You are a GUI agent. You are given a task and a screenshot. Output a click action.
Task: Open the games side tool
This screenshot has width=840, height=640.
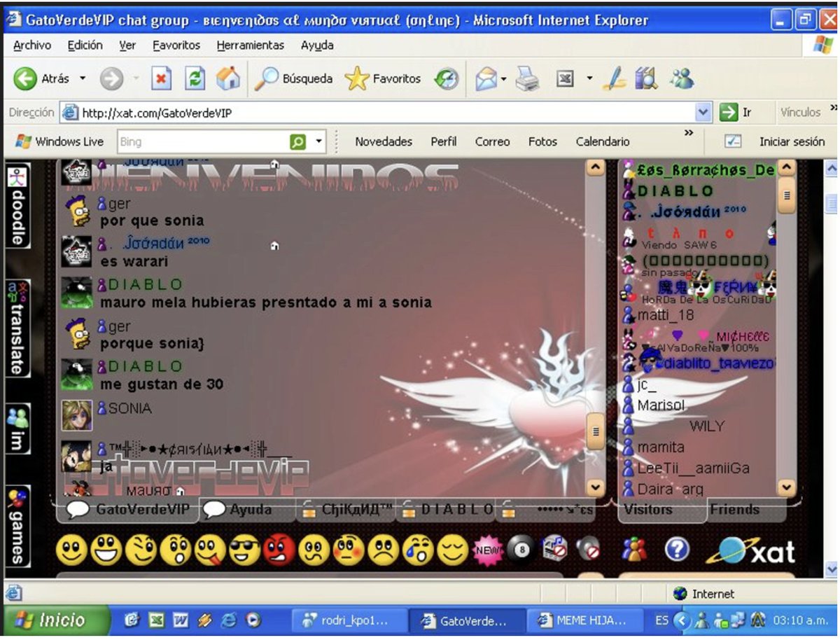pyautogui.click(x=17, y=525)
